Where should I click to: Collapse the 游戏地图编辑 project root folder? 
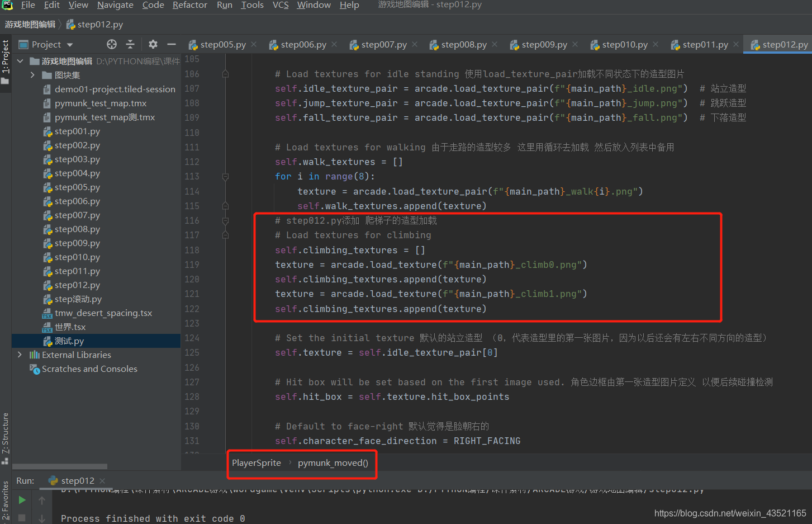coord(21,61)
